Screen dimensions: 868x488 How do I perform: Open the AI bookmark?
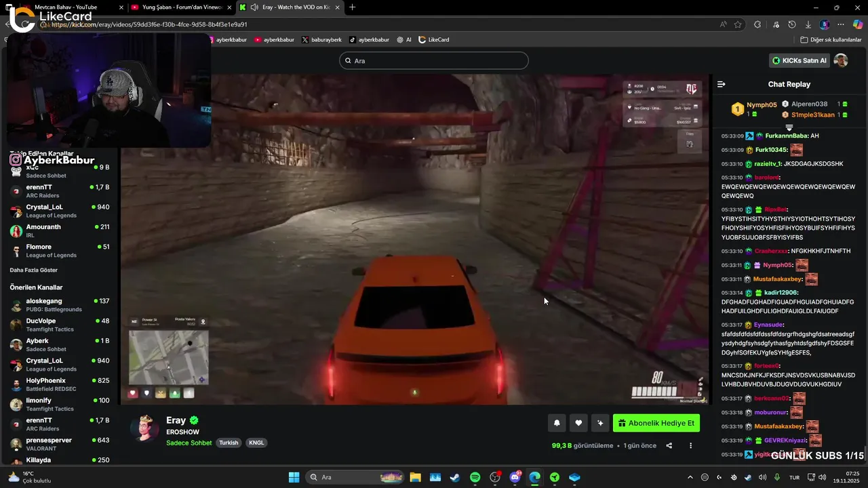point(404,40)
